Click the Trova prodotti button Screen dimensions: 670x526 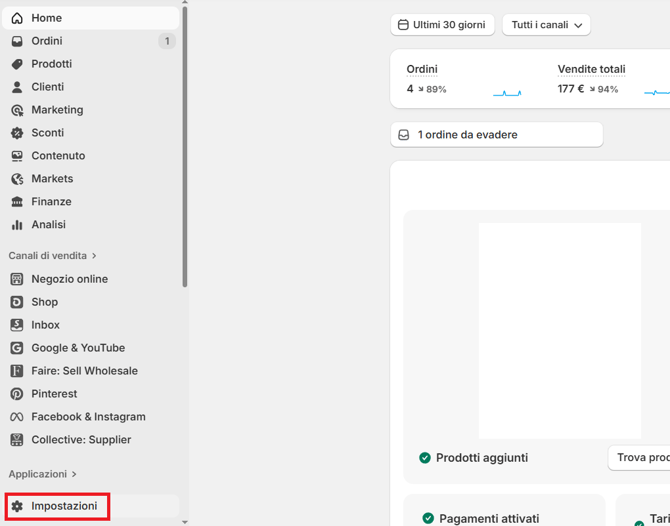640,458
